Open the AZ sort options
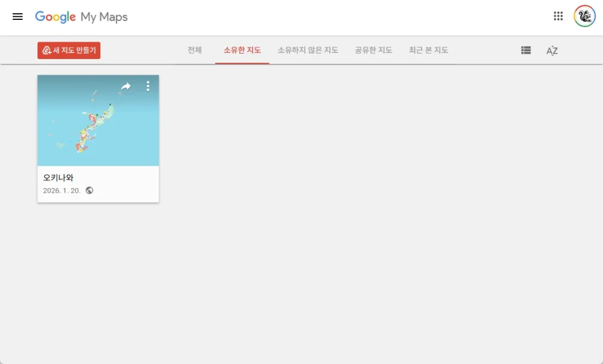 (x=552, y=51)
